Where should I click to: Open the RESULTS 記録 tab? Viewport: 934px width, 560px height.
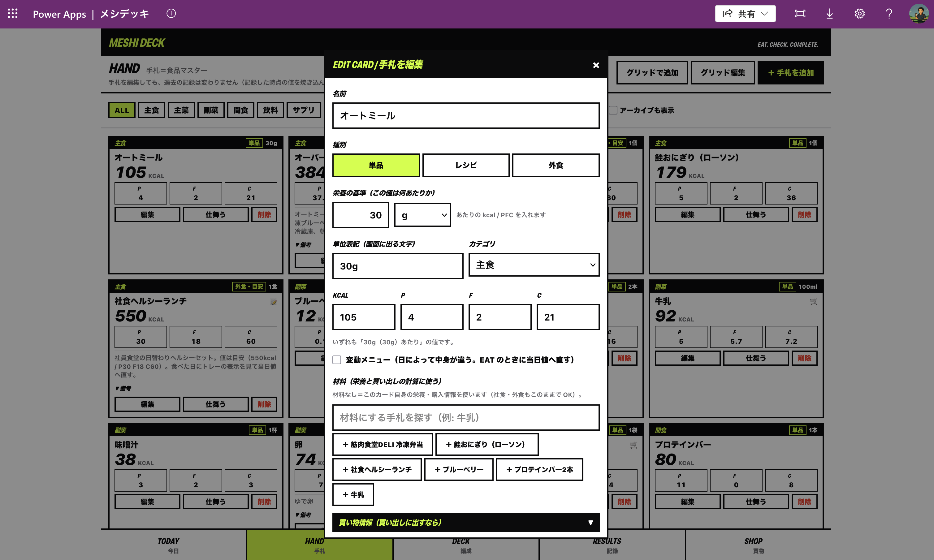click(x=612, y=545)
